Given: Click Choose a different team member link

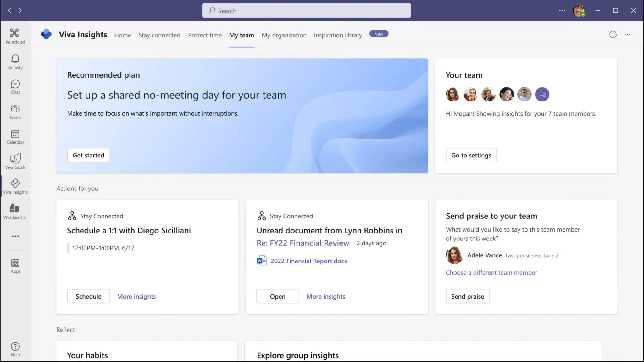Looking at the screenshot, I should (491, 273).
